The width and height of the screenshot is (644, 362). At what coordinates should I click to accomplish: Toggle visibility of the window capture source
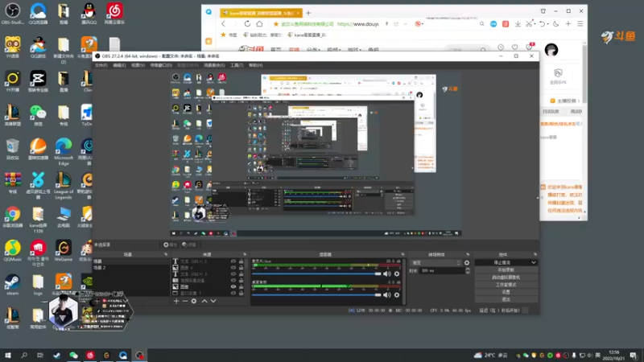coord(233,293)
